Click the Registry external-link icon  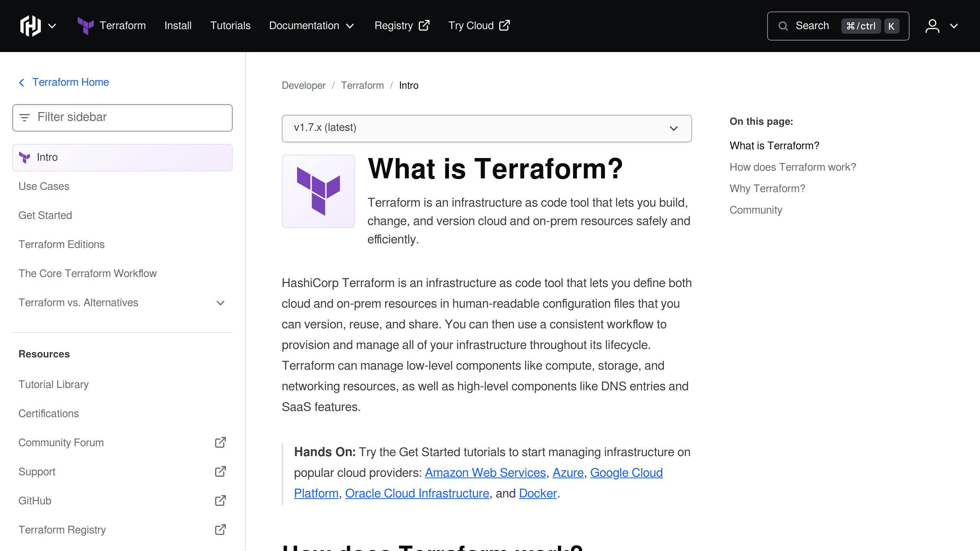[424, 25]
